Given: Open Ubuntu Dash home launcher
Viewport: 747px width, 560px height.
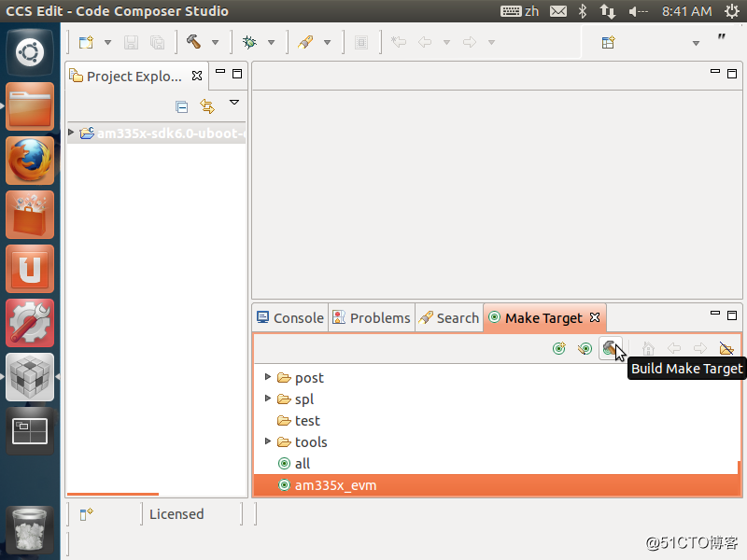Looking at the screenshot, I should pos(30,52).
